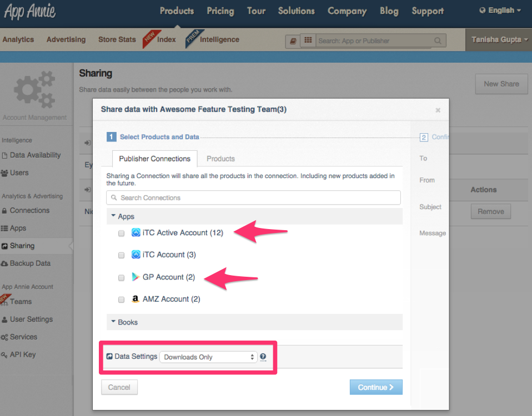Tick the iTC Active Account (12) checkbox

tap(121, 233)
